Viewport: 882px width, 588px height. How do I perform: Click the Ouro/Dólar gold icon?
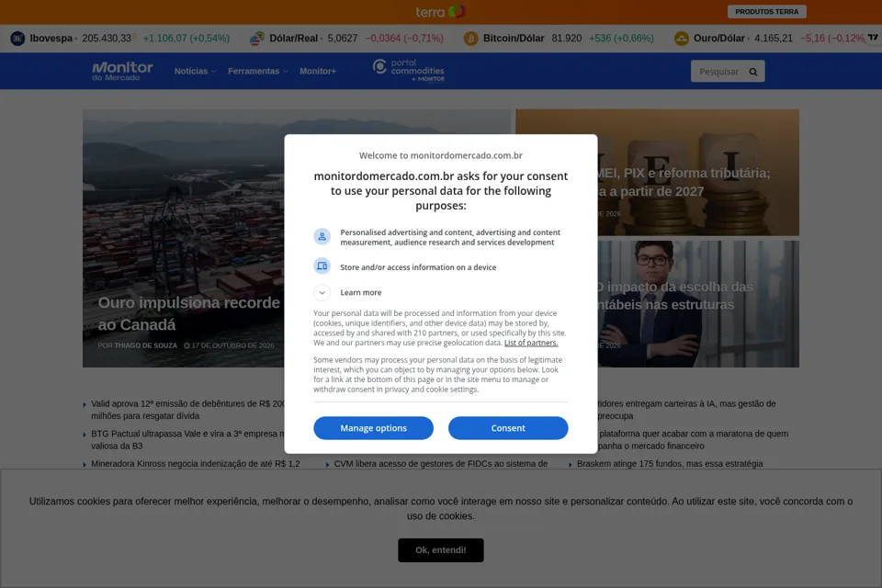pos(681,39)
